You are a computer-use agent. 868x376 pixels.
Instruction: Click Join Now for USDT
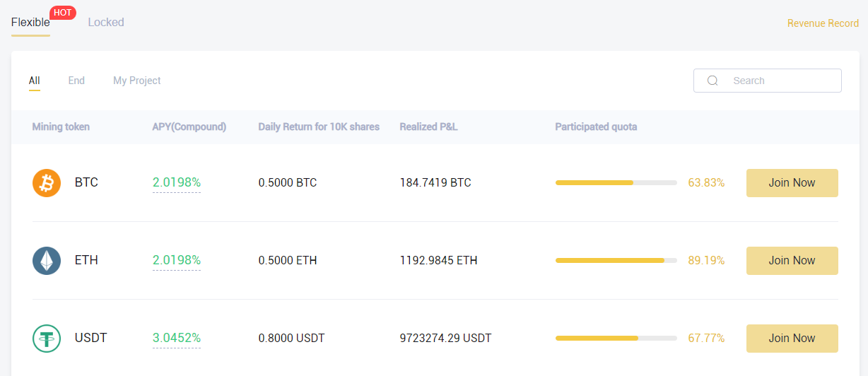click(792, 339)
